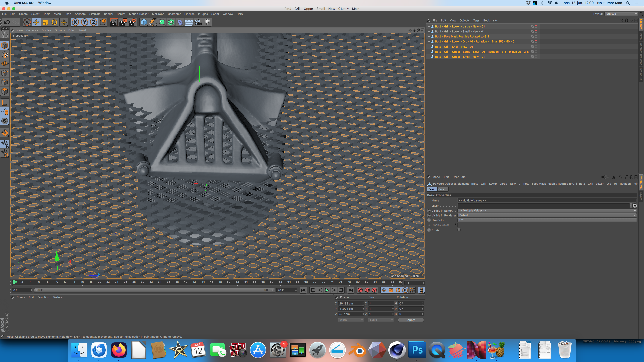The width and height of the screenshot is (644, 362).
Task: Select Model mode cube in left palette
Action: click(5, 46)
